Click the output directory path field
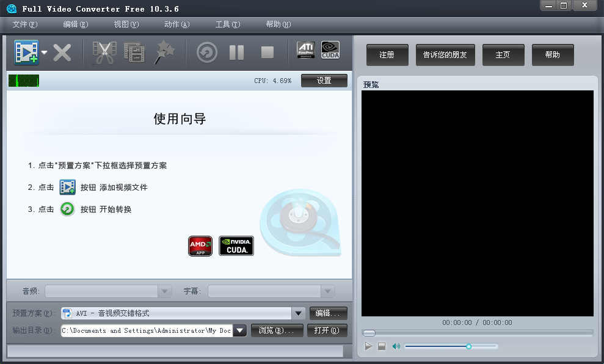This screenshot has height=364, width=604. click(147, 330)
